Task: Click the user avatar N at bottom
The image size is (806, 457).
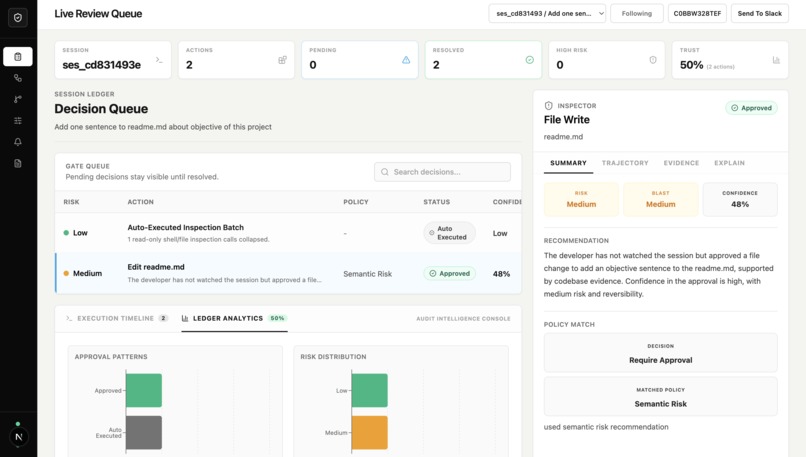Action: (19, 437)
